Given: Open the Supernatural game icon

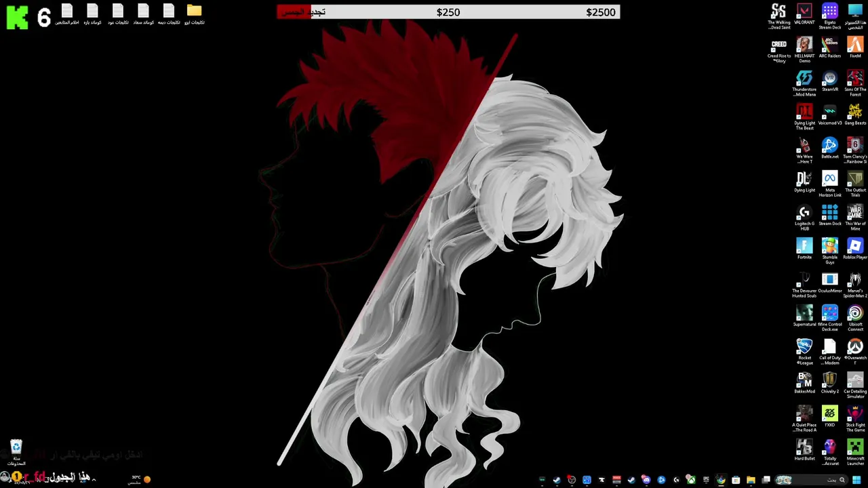Looking at the screenshot, I should (x=804, y=316).
